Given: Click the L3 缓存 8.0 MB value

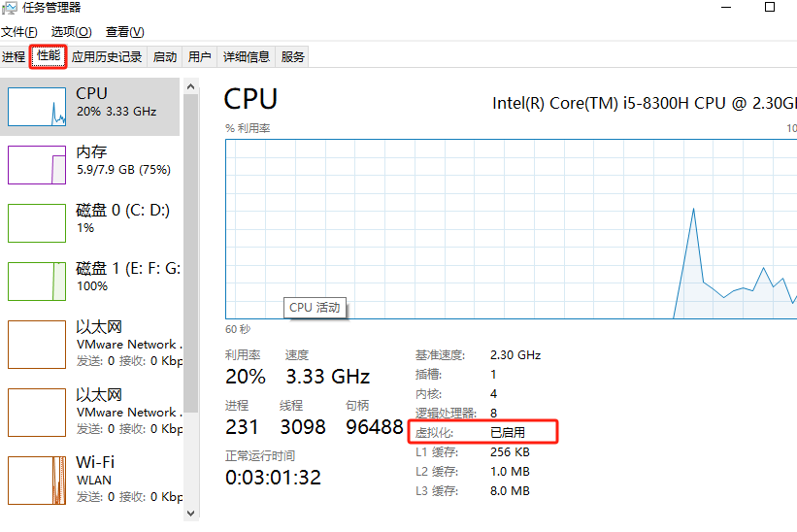Looking at the screenshot, I should coord(510,491).
